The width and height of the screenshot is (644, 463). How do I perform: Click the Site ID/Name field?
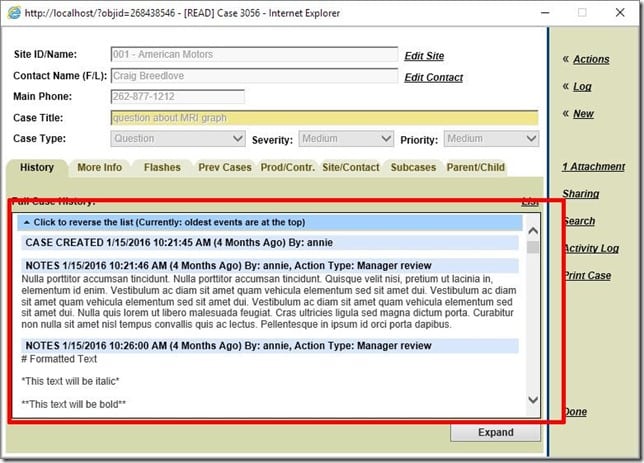click(254, 54)
